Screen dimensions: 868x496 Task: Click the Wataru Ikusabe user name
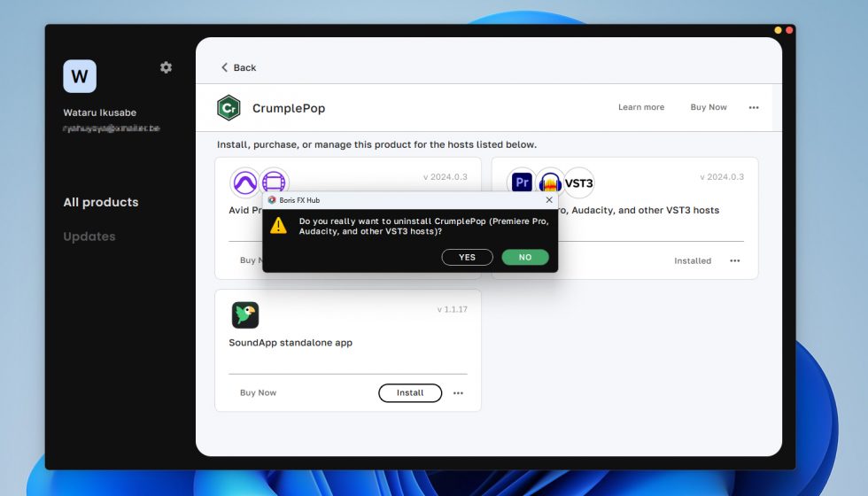coord(99,112)
